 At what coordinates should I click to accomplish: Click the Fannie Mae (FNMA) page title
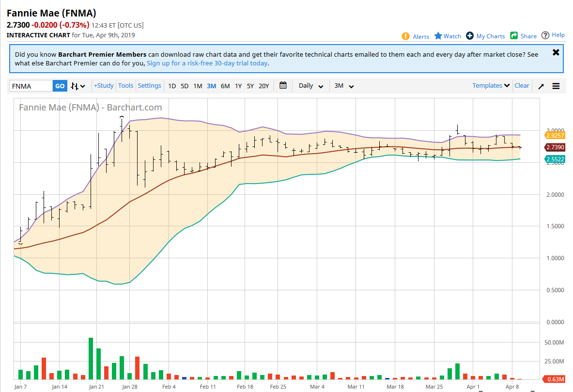(x=51, y=13)
